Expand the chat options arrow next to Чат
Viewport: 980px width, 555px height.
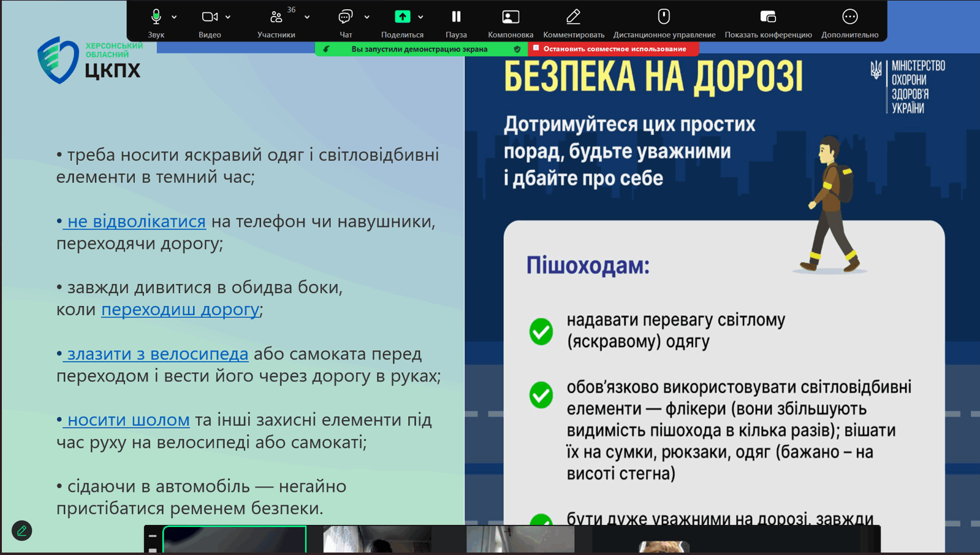click(x=367, y=17)
